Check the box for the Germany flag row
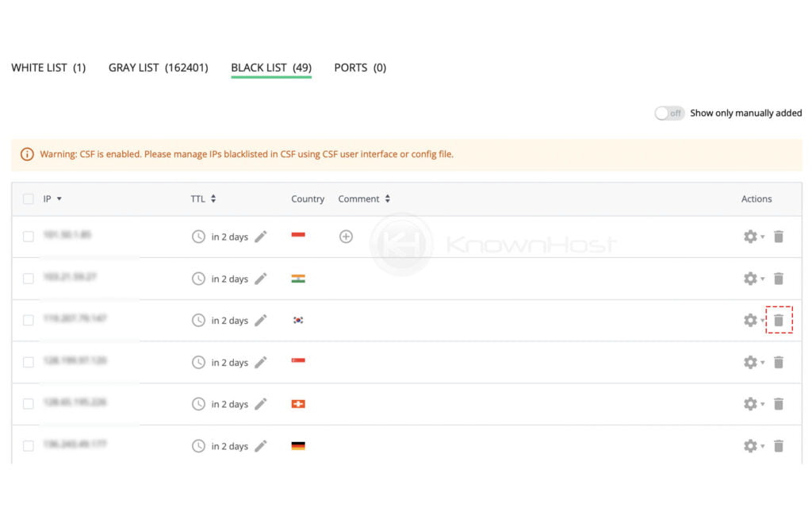 (29, 446)
